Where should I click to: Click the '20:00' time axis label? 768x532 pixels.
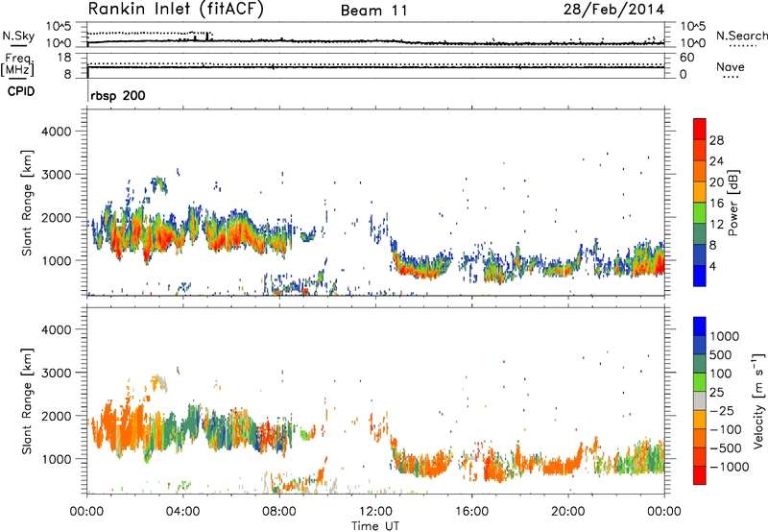[x=568, y=512]
